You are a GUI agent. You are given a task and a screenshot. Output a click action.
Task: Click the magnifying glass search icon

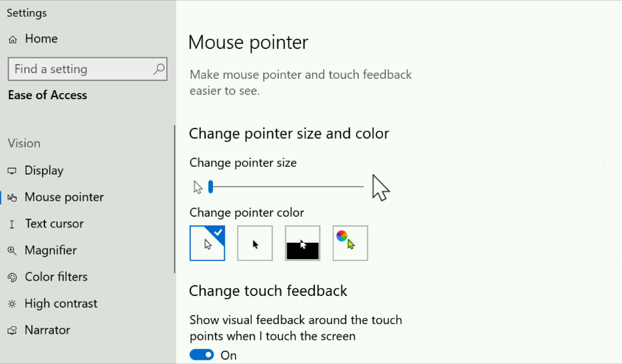(x=159, y=69)
